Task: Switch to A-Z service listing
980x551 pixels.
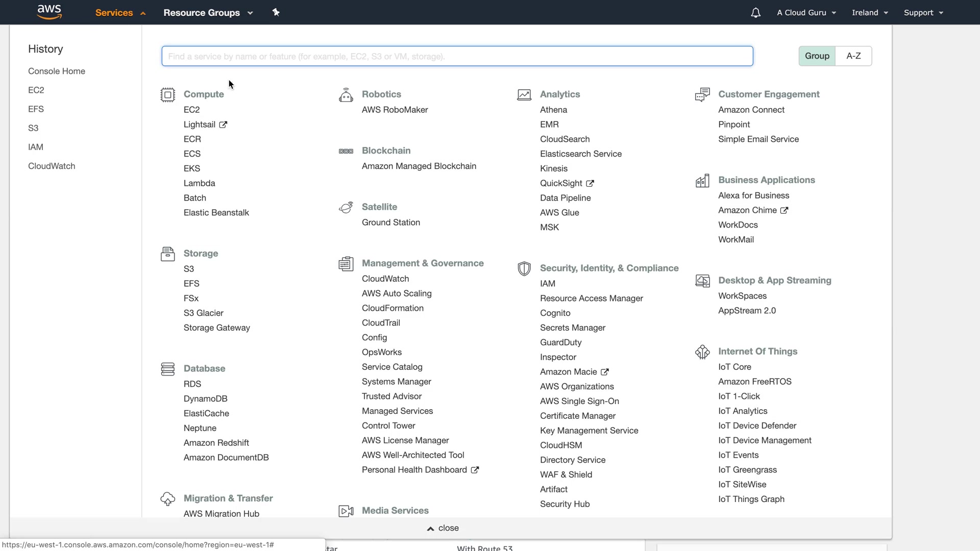Action: point(853,56)
